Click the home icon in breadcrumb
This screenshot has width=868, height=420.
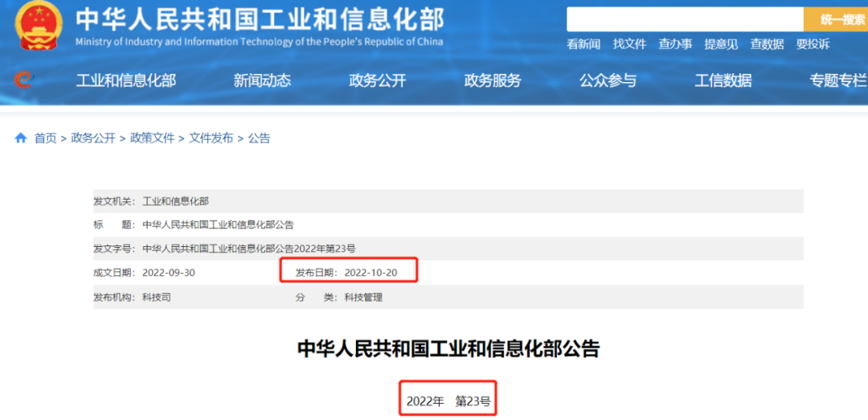[x=21, y=138]
